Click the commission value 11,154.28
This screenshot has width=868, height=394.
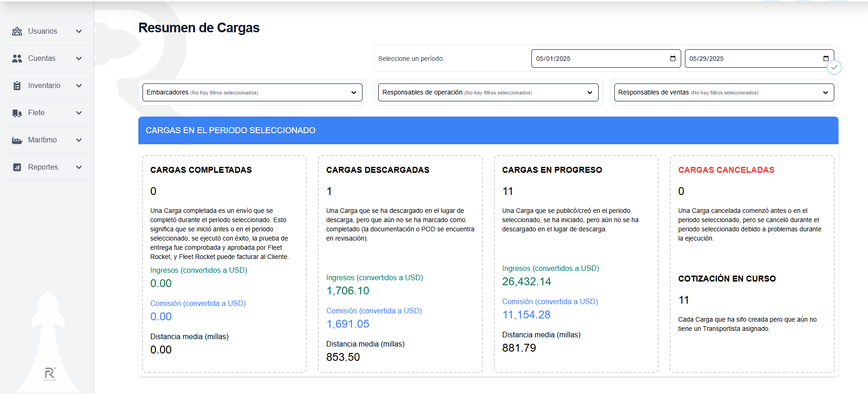pos(526,315)
